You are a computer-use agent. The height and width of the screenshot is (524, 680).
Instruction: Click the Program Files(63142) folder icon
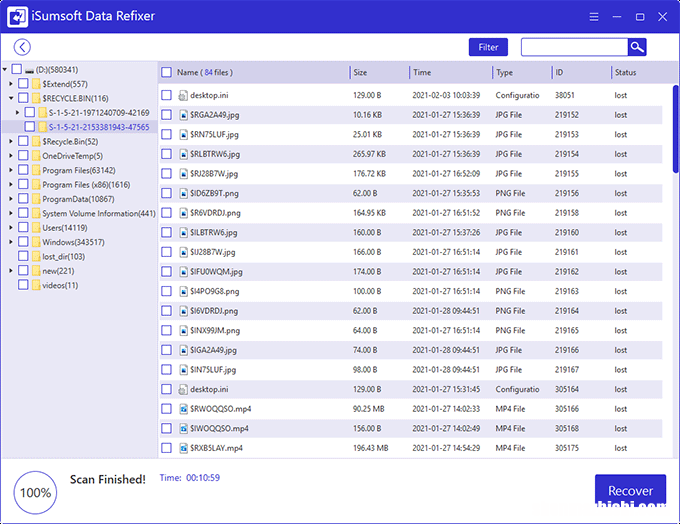point(36,170)
